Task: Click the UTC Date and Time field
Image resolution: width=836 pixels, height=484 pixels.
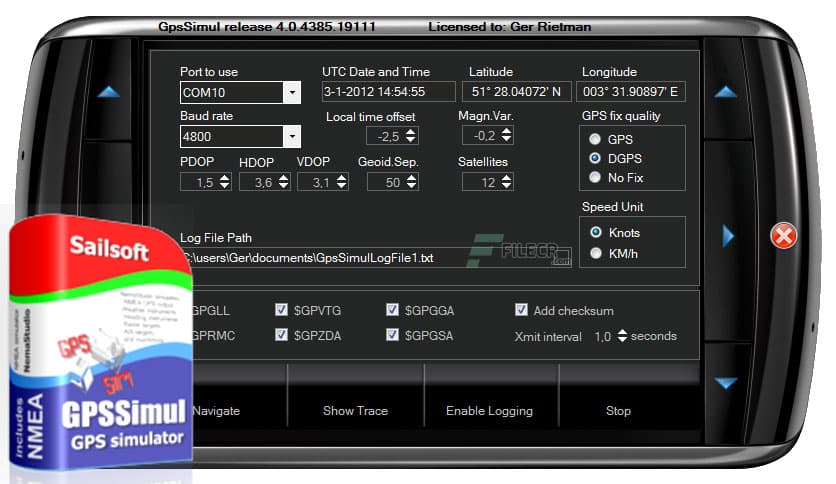Action: (388, 92)
